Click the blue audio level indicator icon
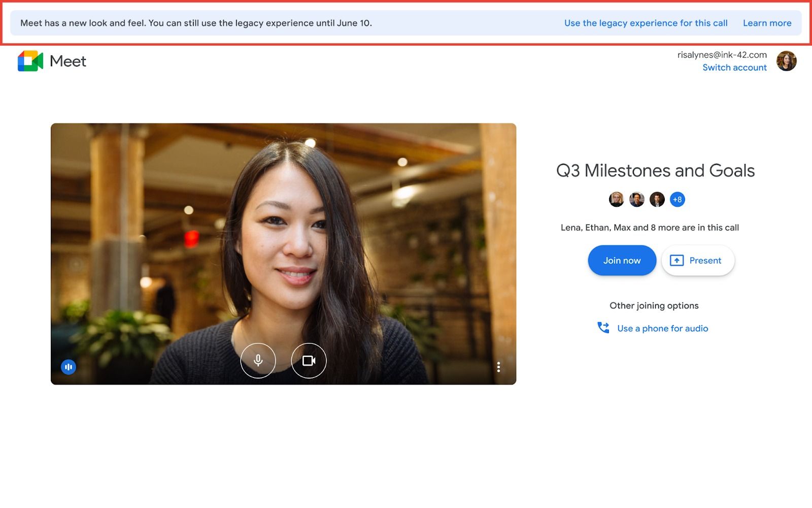 point(68,367)
